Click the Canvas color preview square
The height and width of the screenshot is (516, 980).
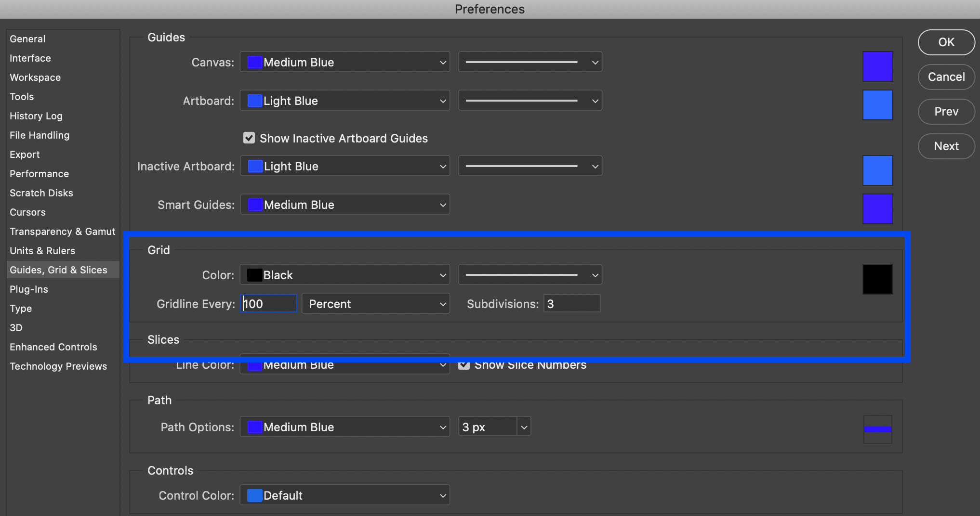877,66
